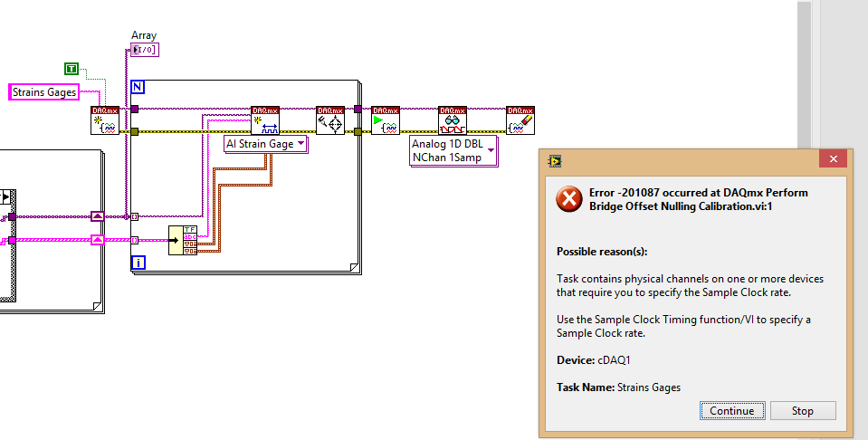868x440 pixels.
Task: Click the pink shift register up-arrow terminal
Action: 98,240
